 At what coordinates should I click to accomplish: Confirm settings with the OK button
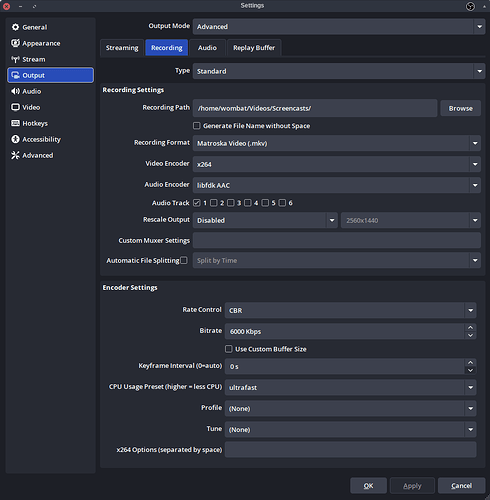pos(368,486)
